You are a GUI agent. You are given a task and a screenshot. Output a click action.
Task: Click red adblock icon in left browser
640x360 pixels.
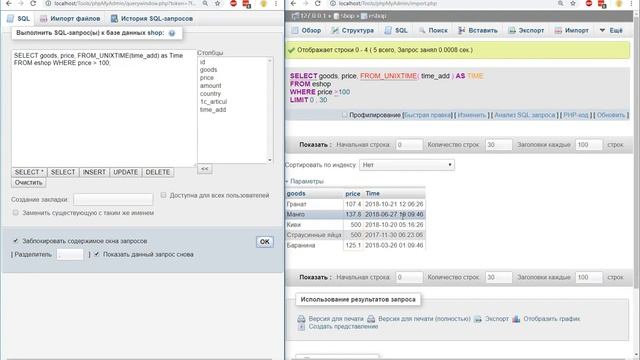coord(233,3)
